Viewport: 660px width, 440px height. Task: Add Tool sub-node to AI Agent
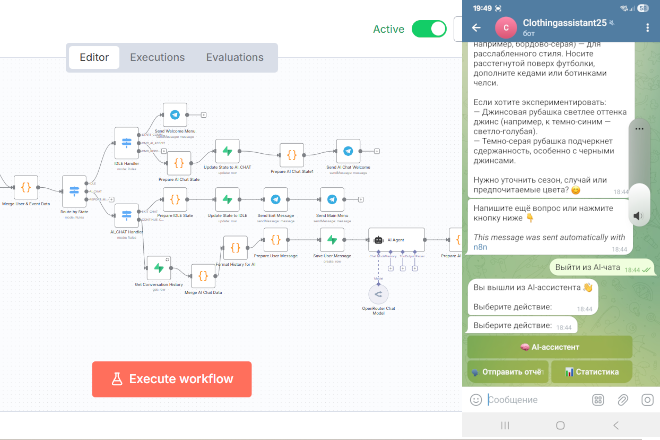tap(403, 268)
